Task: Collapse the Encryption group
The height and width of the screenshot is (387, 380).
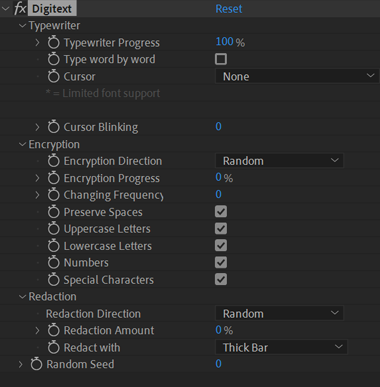Action: pyautogui.click(x=22, y=144)
